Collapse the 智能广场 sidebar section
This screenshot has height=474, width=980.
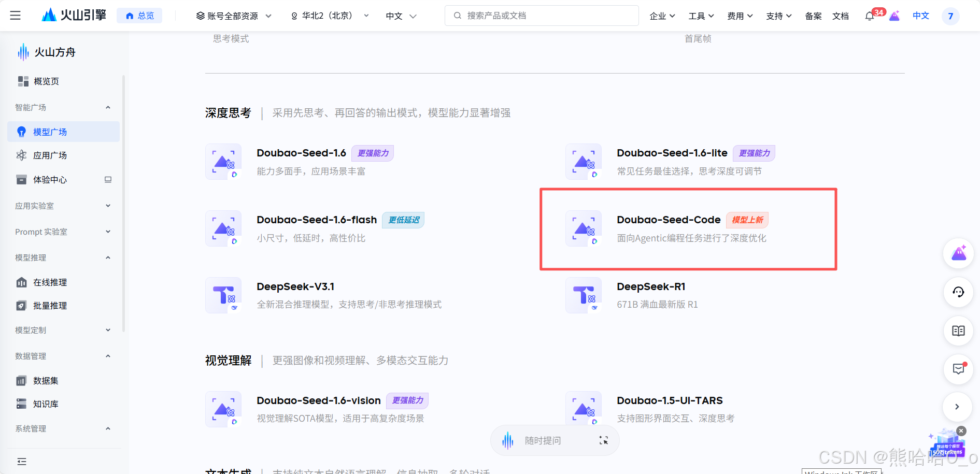pos(108,107)
